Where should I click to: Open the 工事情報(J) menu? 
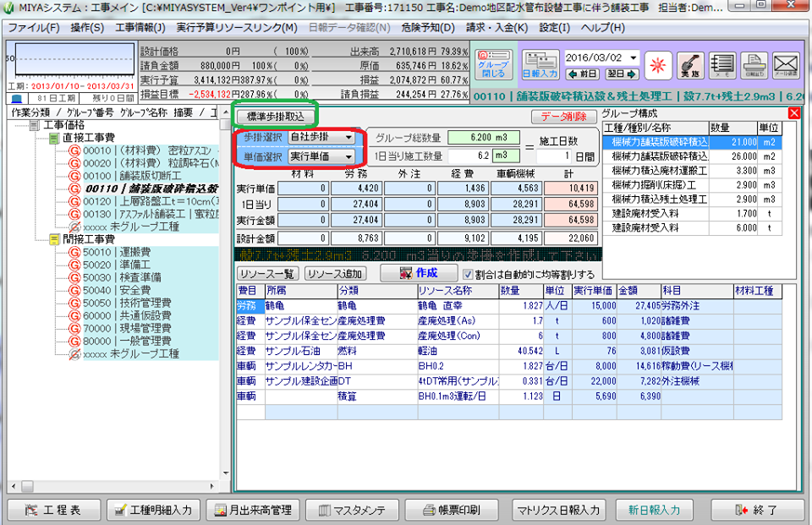click(x=140, y=28)
